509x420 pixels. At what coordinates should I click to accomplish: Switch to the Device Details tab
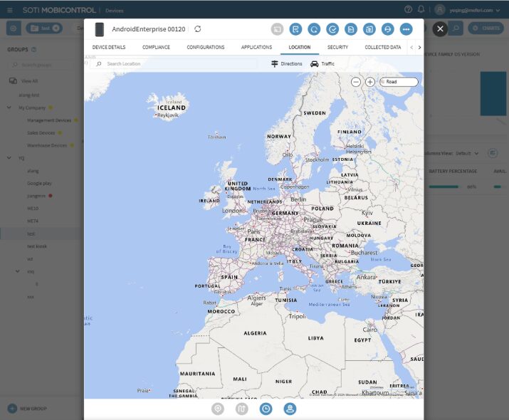(x=109, y=48)
